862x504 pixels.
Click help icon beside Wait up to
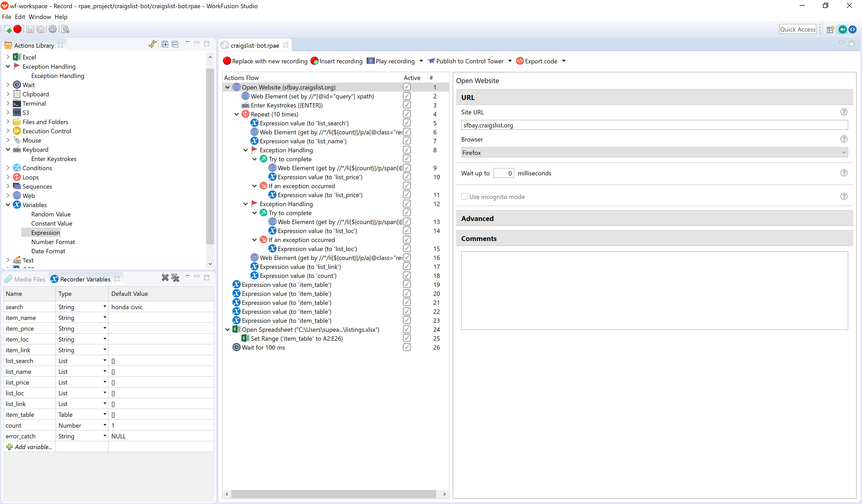(844, 173)
